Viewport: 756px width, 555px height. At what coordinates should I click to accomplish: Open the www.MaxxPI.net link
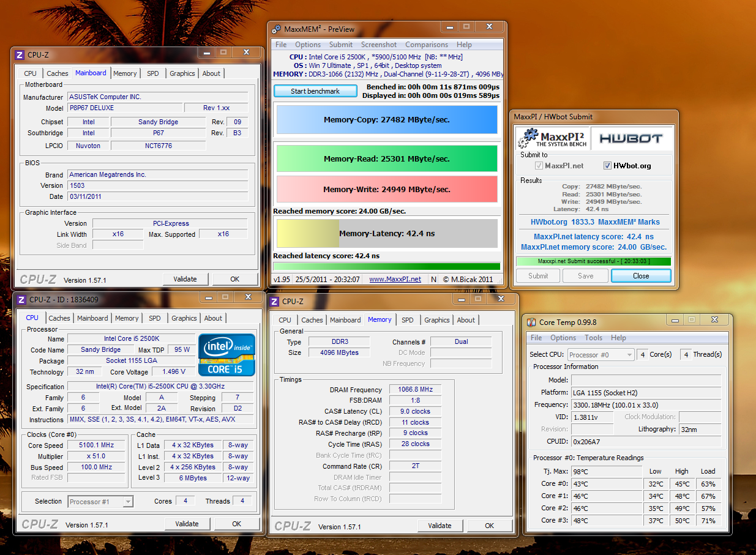(x=395, y=279)
